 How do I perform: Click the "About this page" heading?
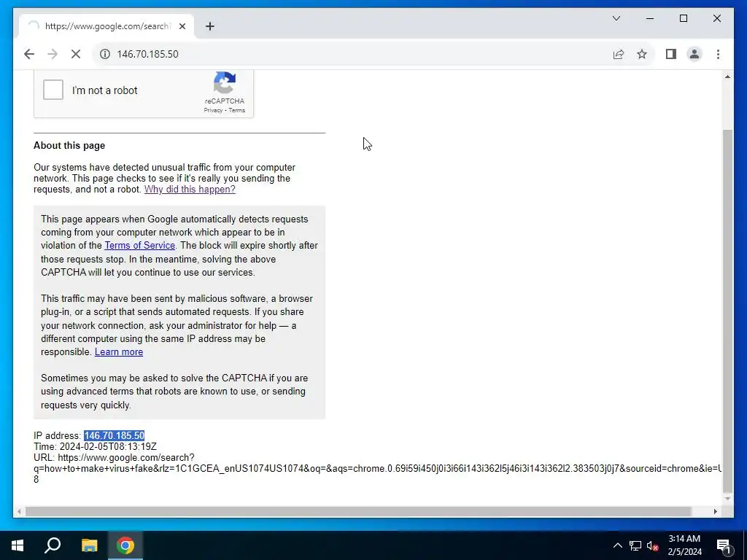[69, 146]
